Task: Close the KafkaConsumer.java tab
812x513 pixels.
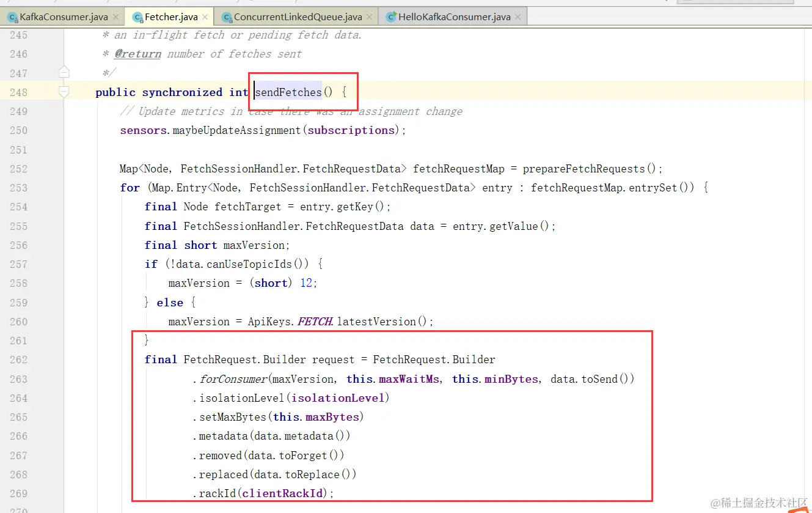Action: point(115,17)
